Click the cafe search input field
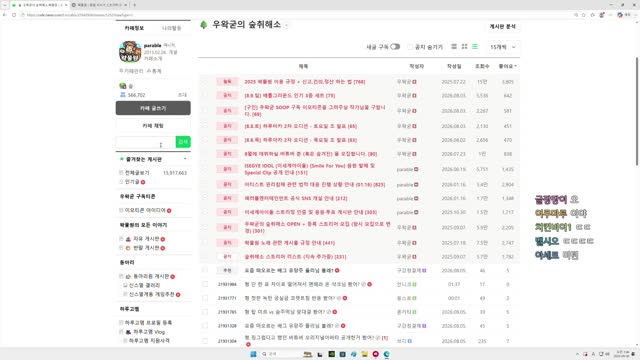 click(x=146, y=142)
